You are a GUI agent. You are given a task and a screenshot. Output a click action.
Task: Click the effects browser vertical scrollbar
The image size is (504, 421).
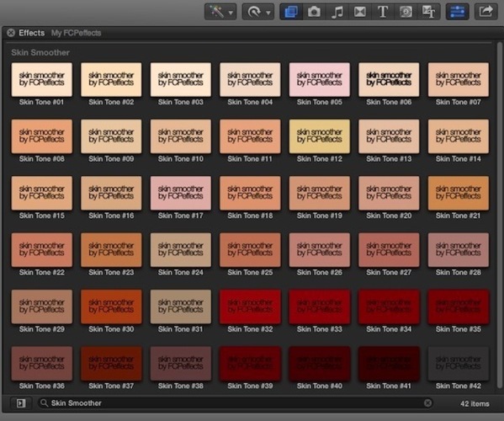(500, 216)
